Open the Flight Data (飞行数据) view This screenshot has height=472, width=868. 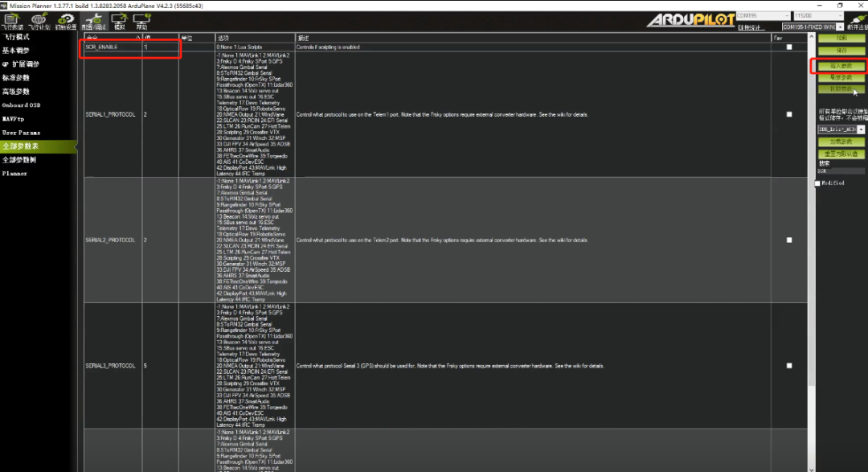12,21
